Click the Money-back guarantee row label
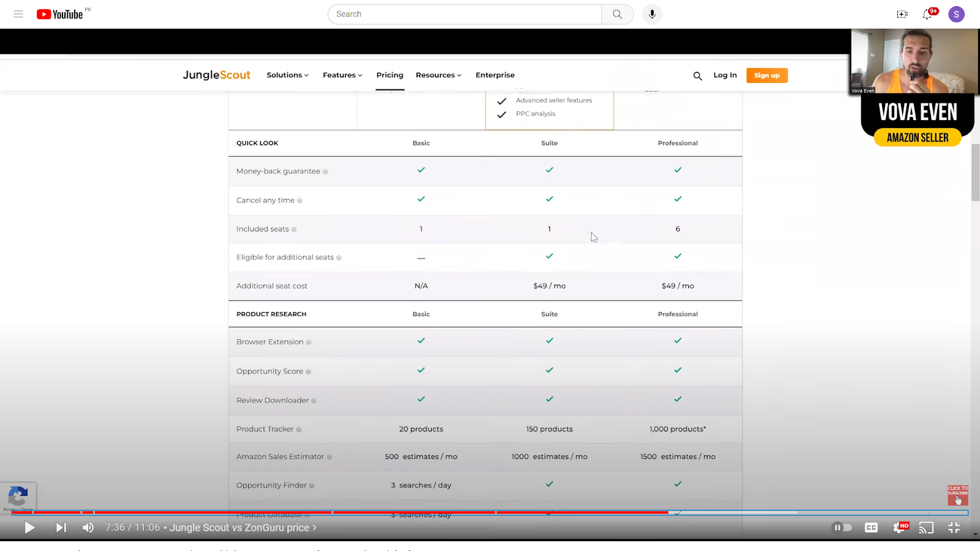This screenshot has width=980, height=551. tap(278, 171)
